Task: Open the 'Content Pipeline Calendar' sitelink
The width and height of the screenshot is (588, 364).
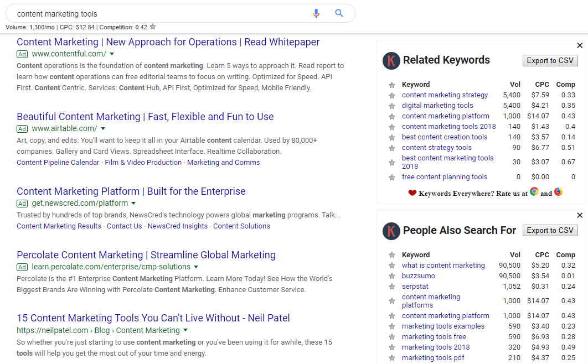Action: click(x=58, y=163)
